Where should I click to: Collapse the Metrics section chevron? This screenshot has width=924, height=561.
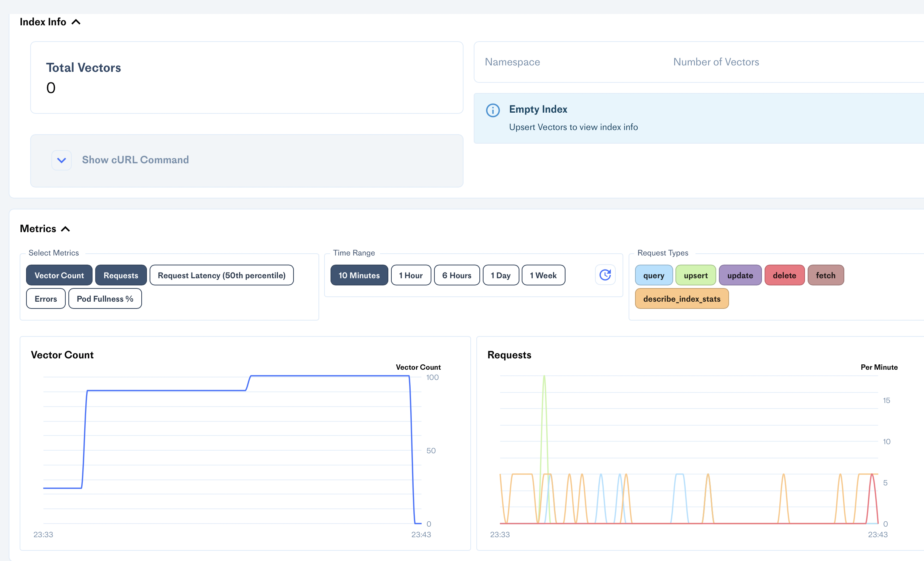[x=65, y=229]
